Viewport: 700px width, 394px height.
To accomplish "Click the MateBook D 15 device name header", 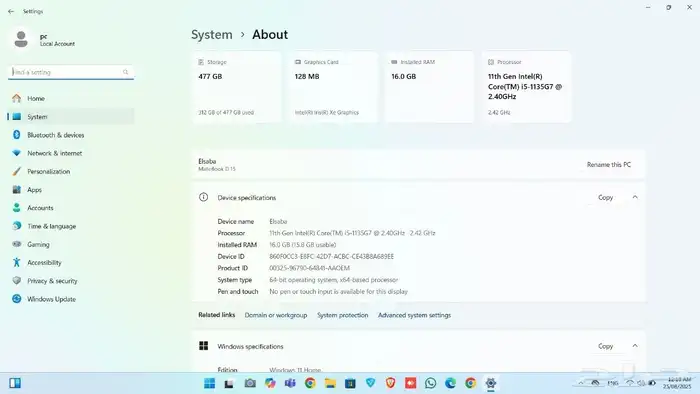I will [x=217, y=169].
